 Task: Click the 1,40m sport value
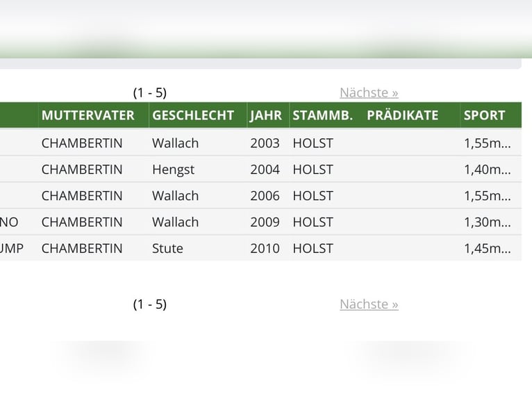487,170
